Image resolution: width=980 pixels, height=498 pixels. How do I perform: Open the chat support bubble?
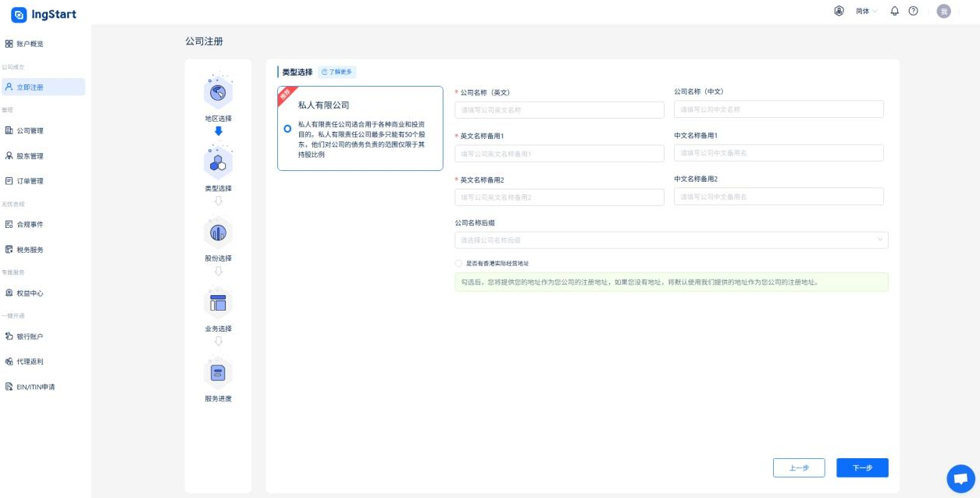pos(960,478)
